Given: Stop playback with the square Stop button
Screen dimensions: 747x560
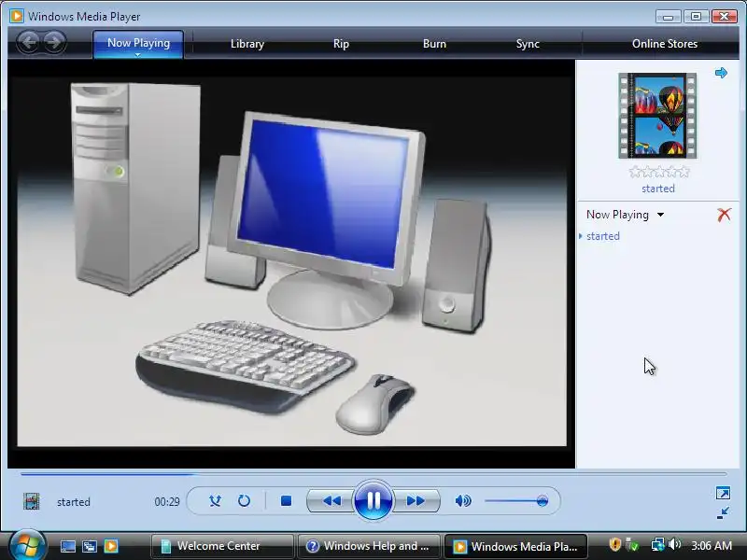Looking at the screenshot, I should 286,500.
